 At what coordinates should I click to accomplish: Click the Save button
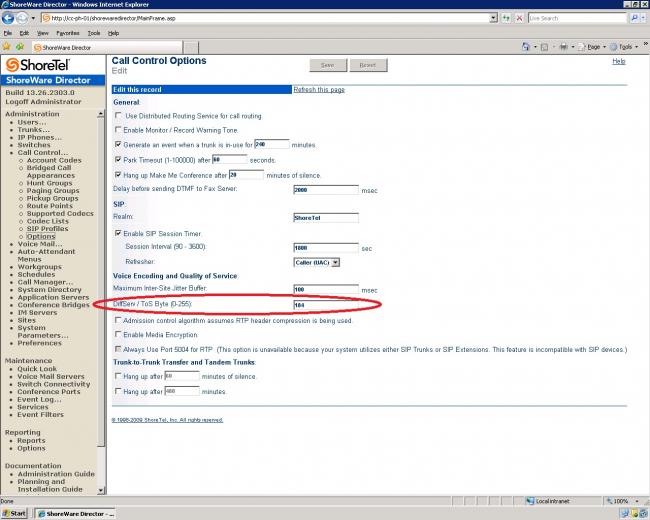[x=328, y=65]
